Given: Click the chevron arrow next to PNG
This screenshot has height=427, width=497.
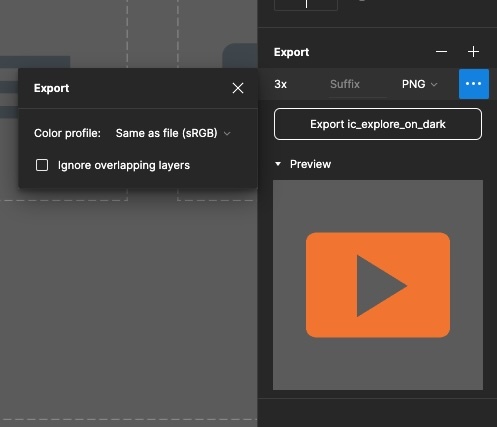Looking at the screenshot, I should 434,85.
